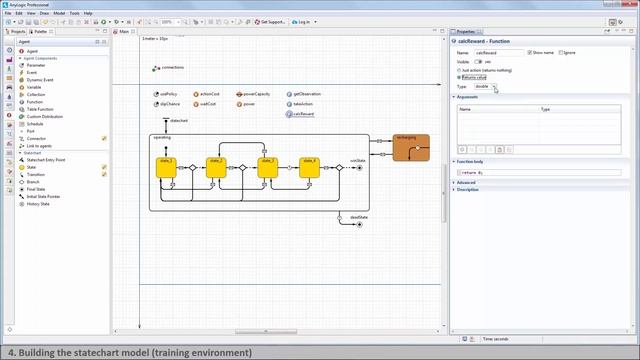Open the Draw menu
This screenshot has width=640, height=360.
coord(44,13)
